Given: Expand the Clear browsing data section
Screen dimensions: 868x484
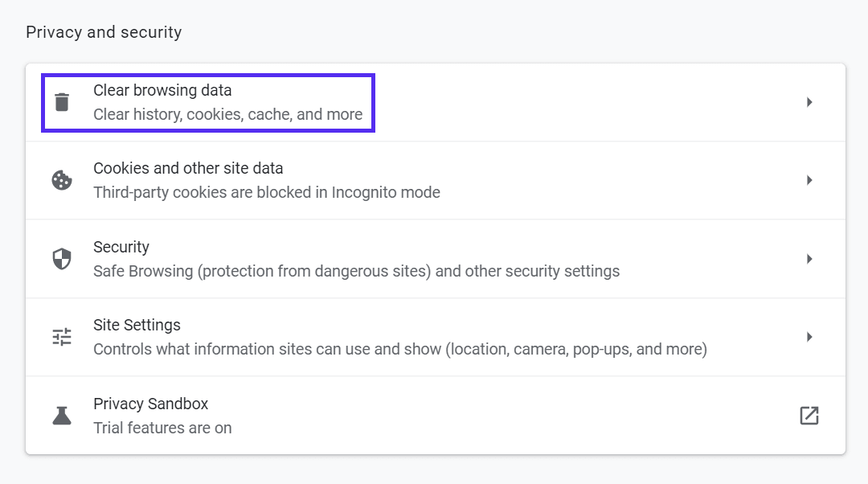Looking at the screenshot, I should [809, 101].
